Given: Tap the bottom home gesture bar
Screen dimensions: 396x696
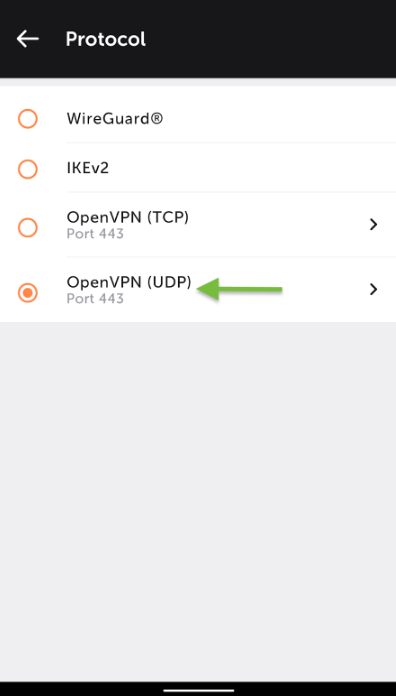Looking at the screenshot, I should [x=198, y=690].
